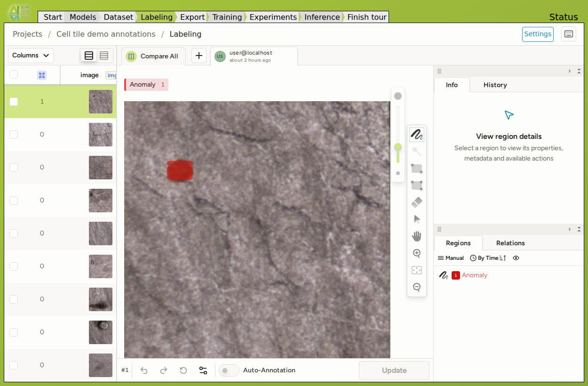Switch to the History tab
This screenshot has width=588, height=386.
[x=495, y=85]
